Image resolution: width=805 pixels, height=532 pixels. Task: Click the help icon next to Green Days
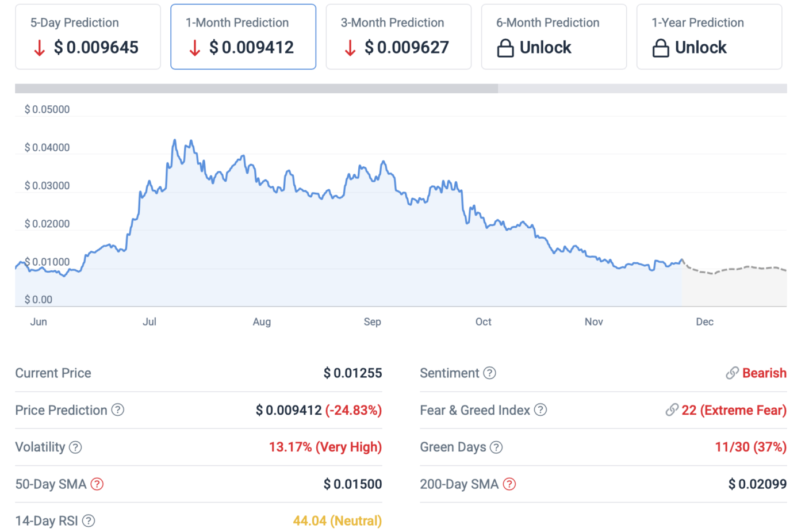[x=496, y=447]
